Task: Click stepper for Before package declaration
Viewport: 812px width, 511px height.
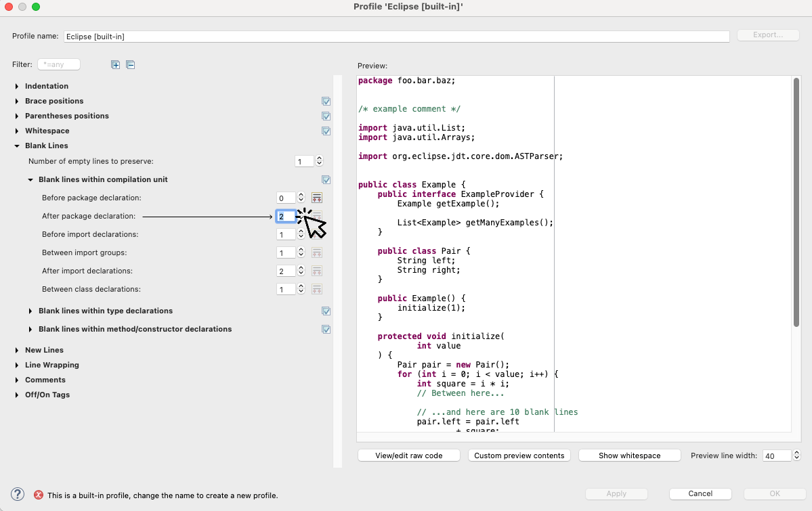Action: tap(301, 198)
